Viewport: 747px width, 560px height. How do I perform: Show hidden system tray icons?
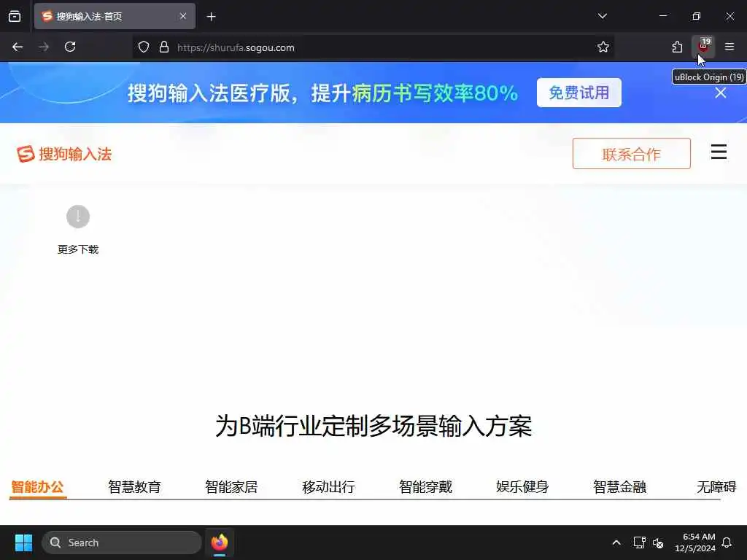[x=616, y=542]
